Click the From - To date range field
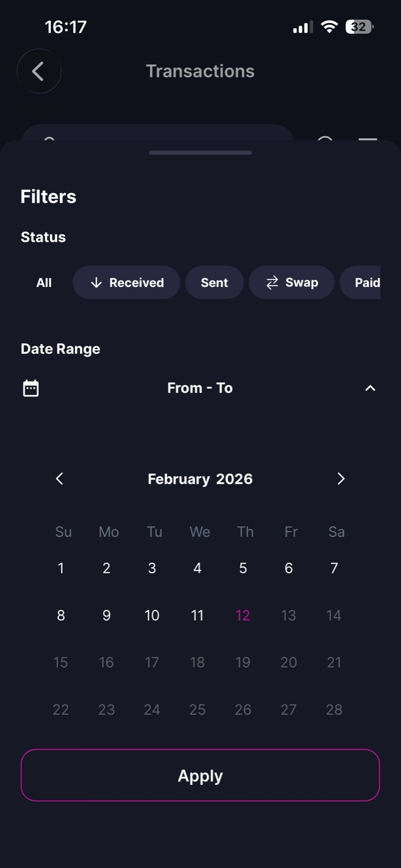The height and width of the screenshot is (868, 401). pyautogui.click(x=200, y=389)
